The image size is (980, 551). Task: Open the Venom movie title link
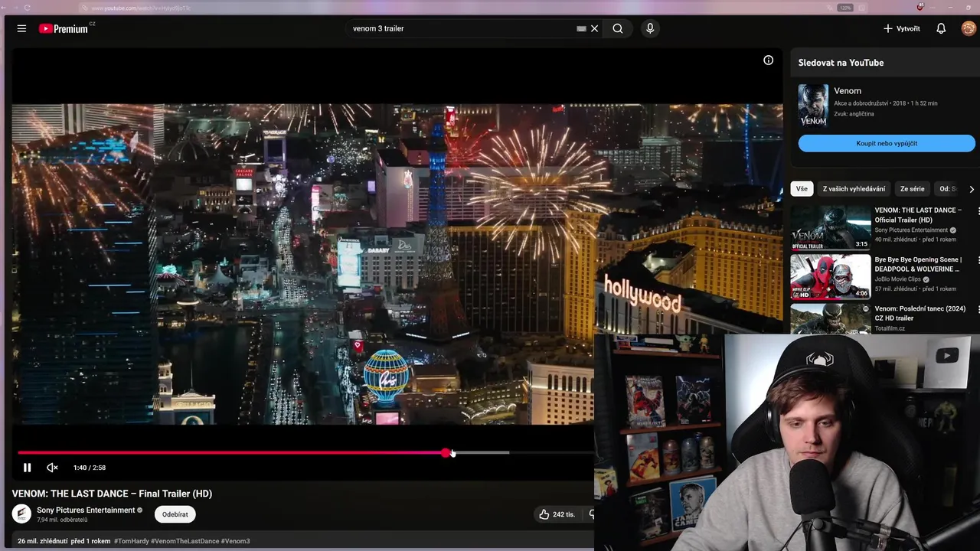tap(848, 91)
